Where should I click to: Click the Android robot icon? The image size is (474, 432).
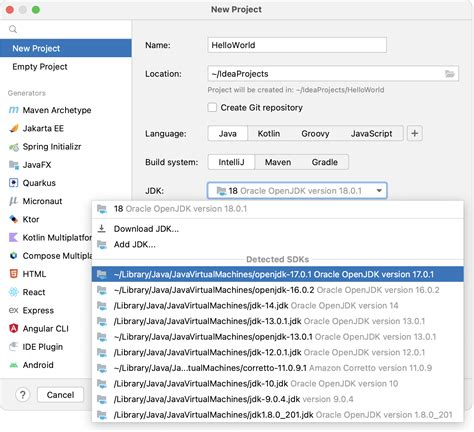(x=13, y=365)
